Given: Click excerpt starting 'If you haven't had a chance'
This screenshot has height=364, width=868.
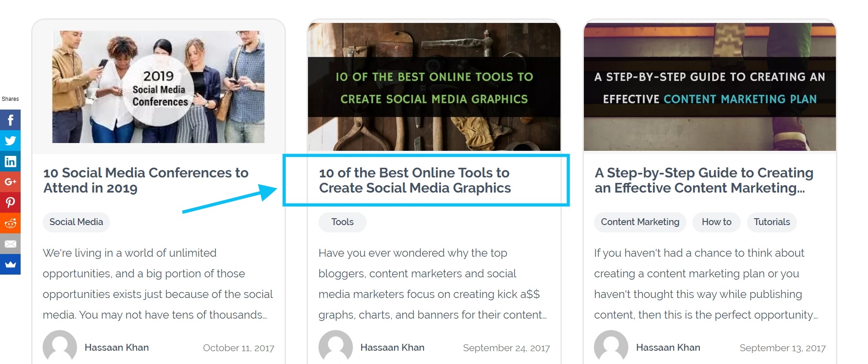Looking at the screenshot, I should click(706, 284).
